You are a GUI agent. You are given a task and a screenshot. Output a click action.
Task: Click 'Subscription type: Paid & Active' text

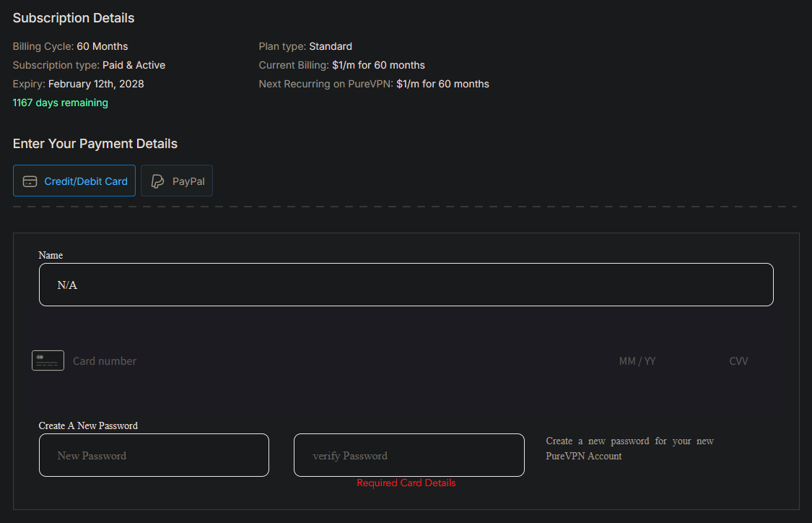pyautogui.click(x=89, y=65)
